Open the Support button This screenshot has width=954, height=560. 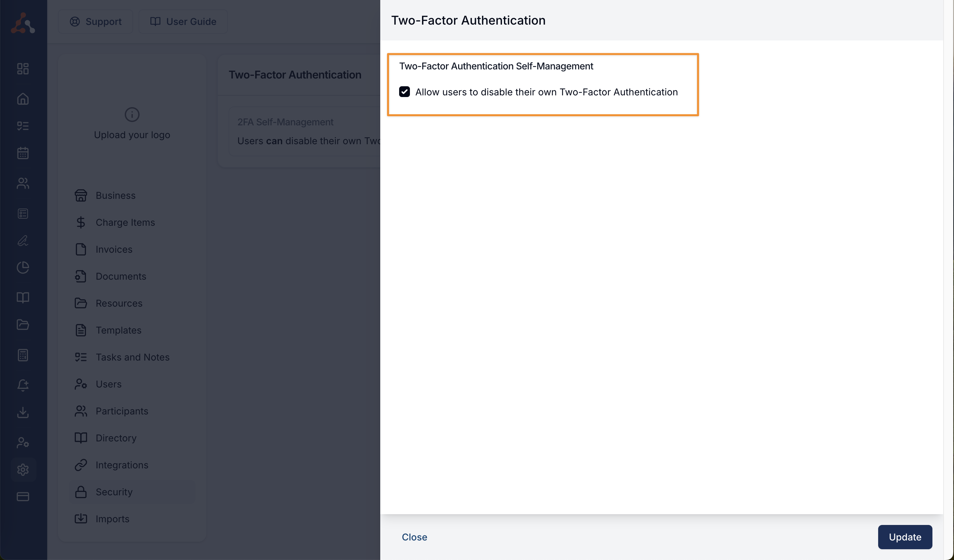[x=95, y=22]
